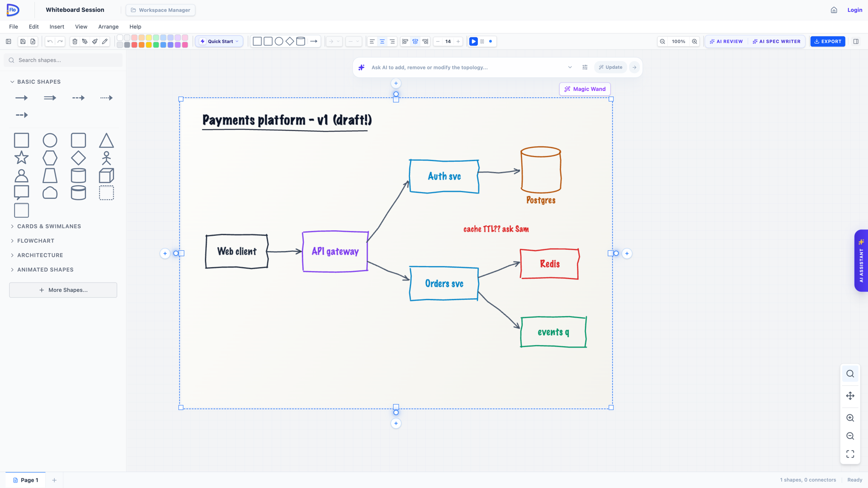This screenshot has width=868, height=488.
Task: Click the canvas search magnifier button
Action: (850, 374)
